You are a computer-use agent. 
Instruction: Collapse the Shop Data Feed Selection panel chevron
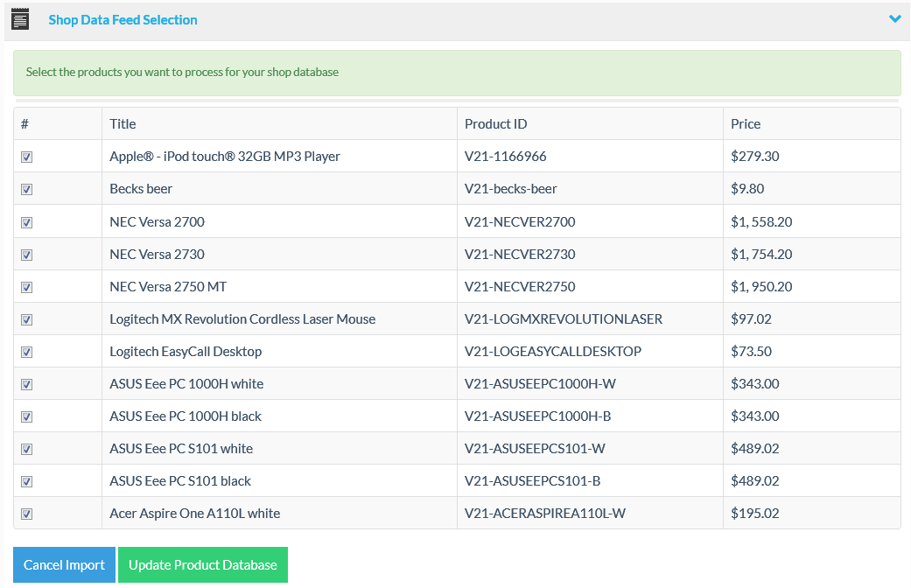(894, 18)
